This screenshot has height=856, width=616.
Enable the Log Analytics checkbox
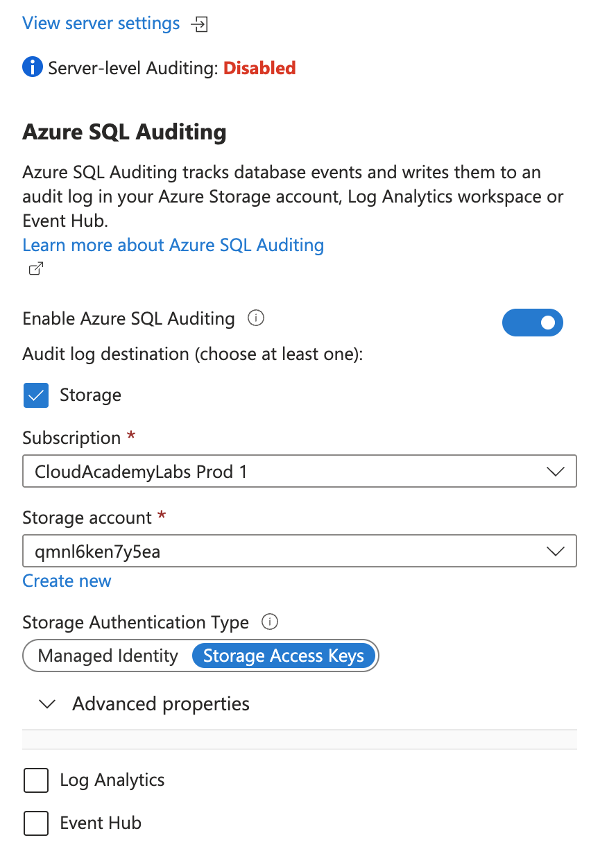point(36,780)
